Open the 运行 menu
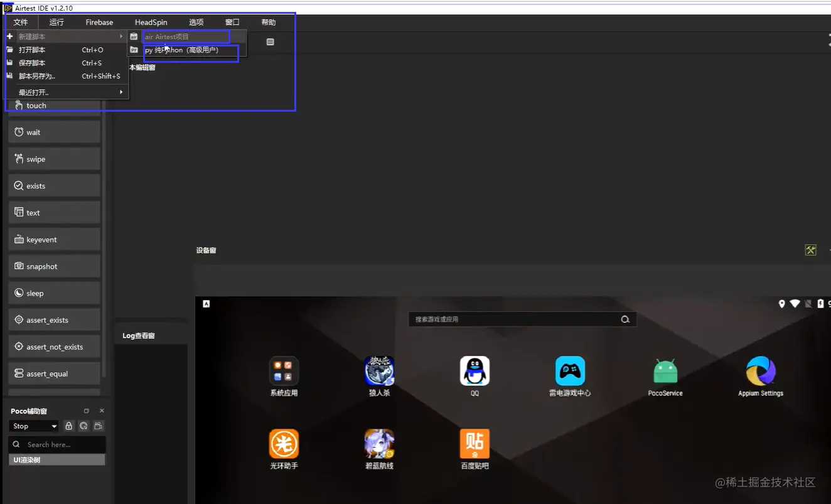 coord(56,23)
